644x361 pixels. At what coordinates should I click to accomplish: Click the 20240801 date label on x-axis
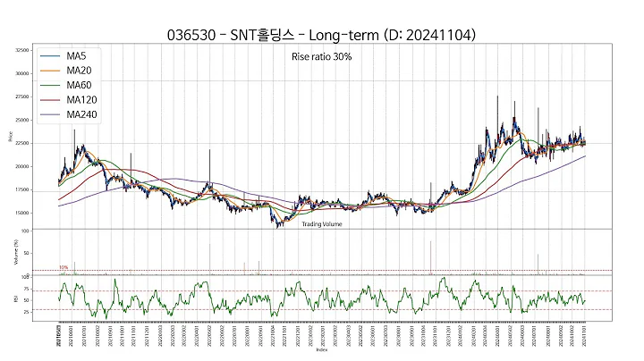point(548,336)
